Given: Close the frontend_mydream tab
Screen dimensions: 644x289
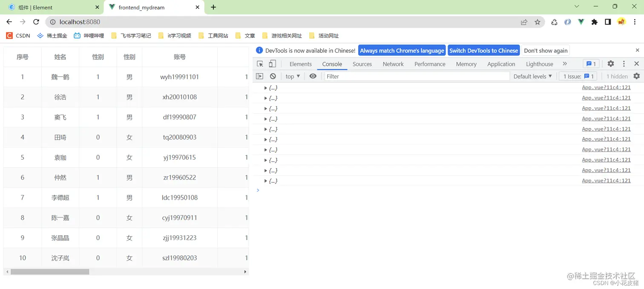Looking at the screenshot, I should (198, 7).
